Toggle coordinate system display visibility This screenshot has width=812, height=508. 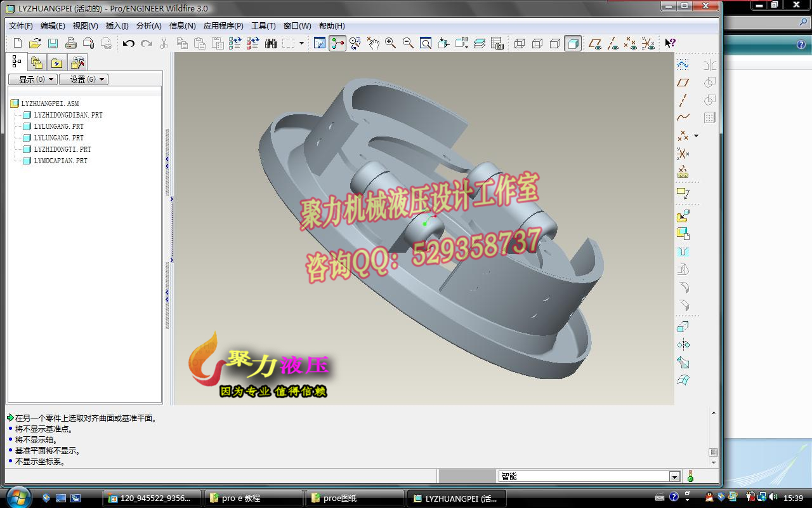pyautogui.click(x=650, y=43)
